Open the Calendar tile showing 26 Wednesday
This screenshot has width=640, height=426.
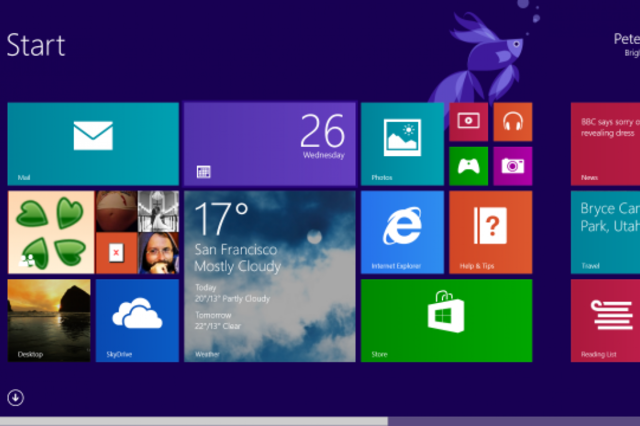click(270, 144)
